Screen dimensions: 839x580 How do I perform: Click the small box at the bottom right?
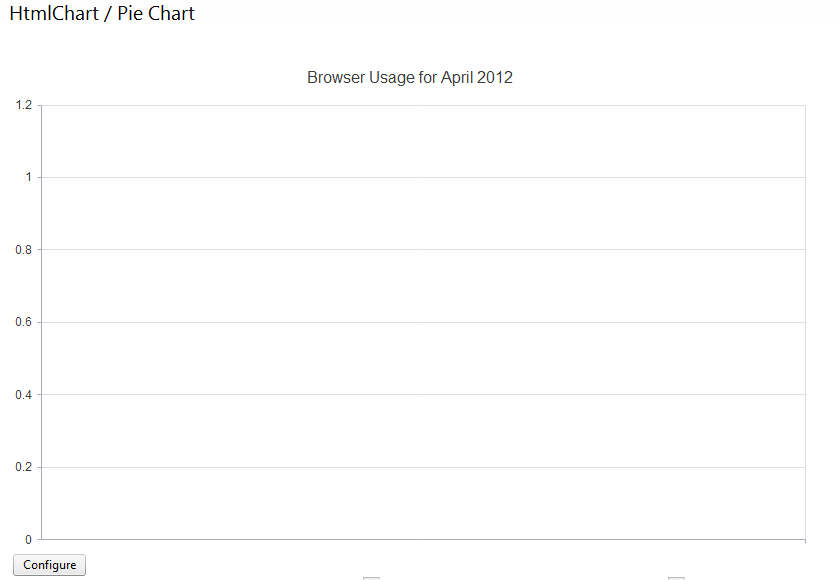(676, 577)
